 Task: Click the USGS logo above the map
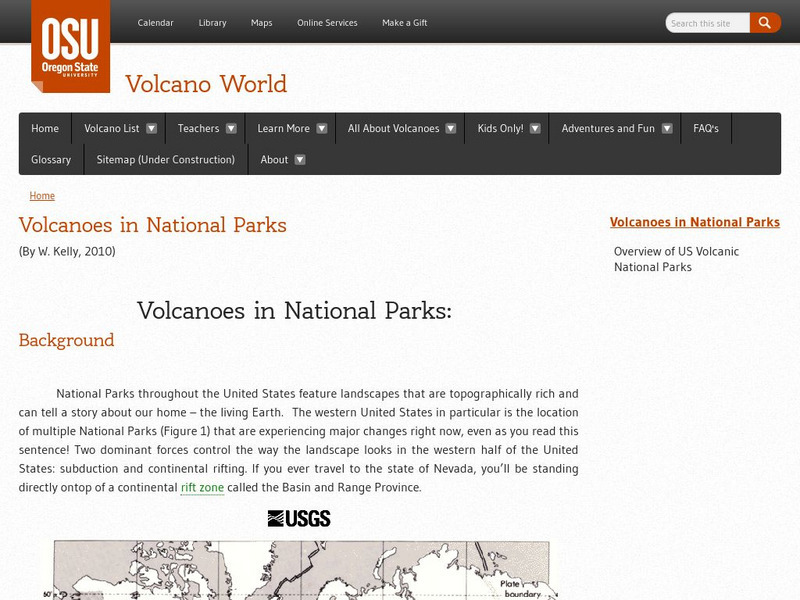point(297,517)
